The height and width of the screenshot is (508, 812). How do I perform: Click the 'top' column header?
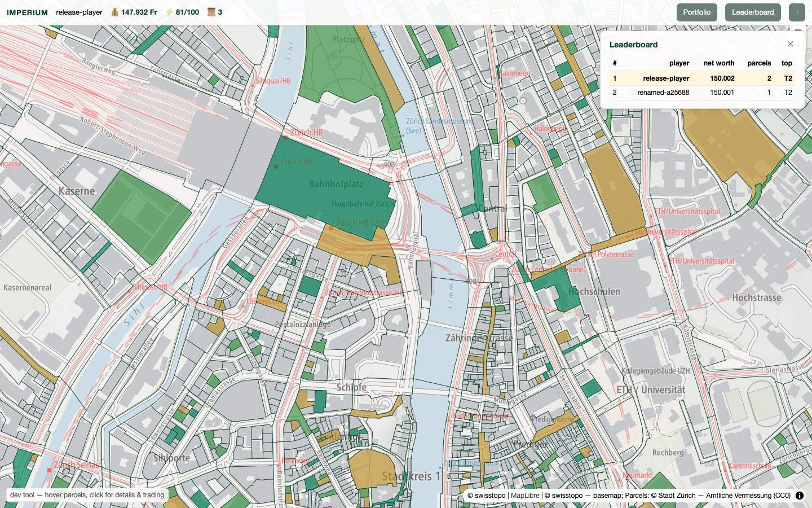(787, 63)
